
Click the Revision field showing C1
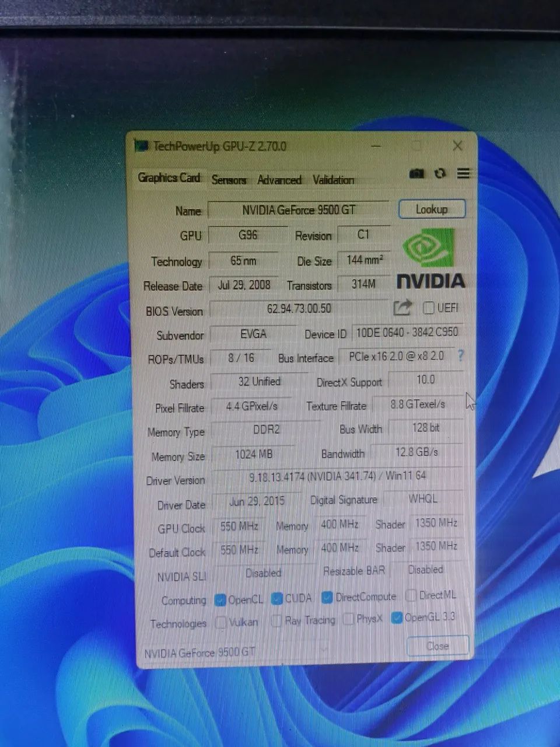coord(363,235)
